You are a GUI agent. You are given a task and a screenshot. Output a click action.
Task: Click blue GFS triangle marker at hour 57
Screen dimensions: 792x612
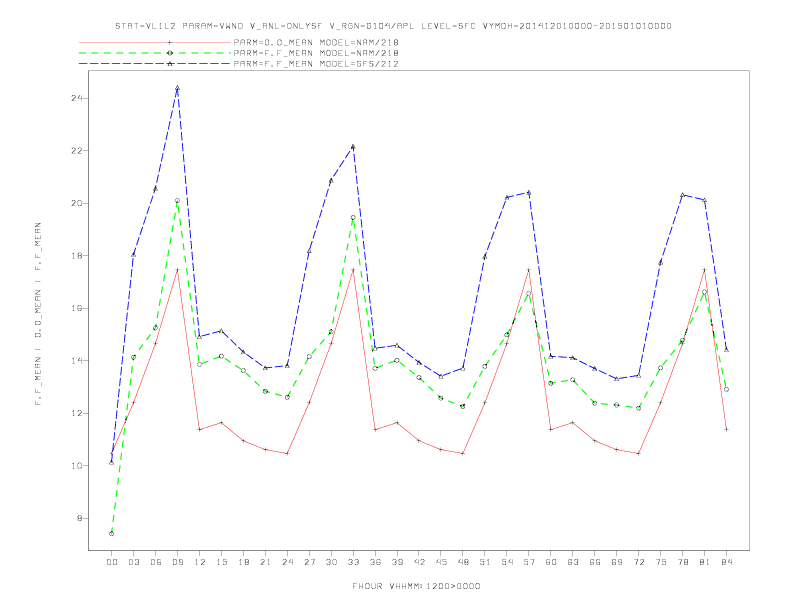tap(529, 192)
